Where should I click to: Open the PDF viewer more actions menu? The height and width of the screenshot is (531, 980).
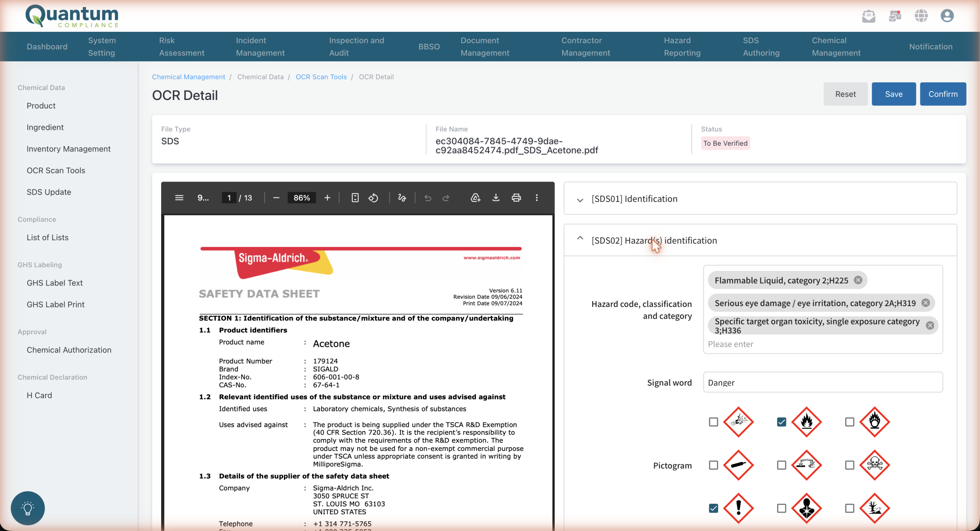point(537,198)
